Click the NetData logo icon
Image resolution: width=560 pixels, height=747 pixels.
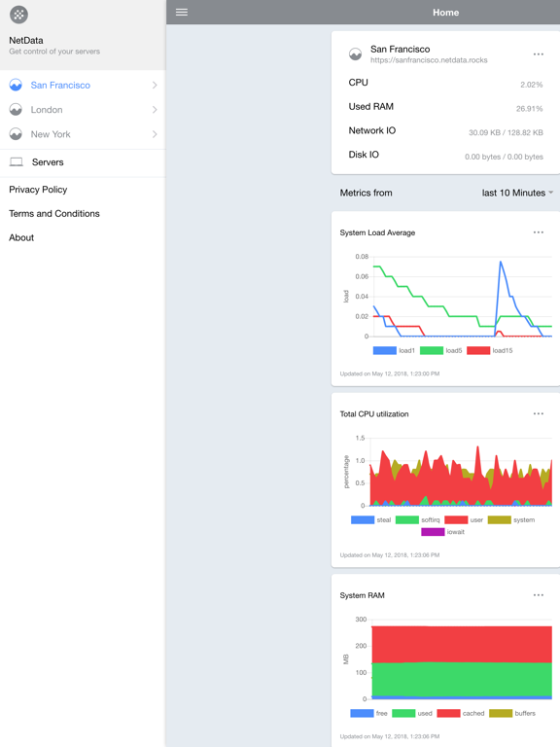click(x=18, y=15)
